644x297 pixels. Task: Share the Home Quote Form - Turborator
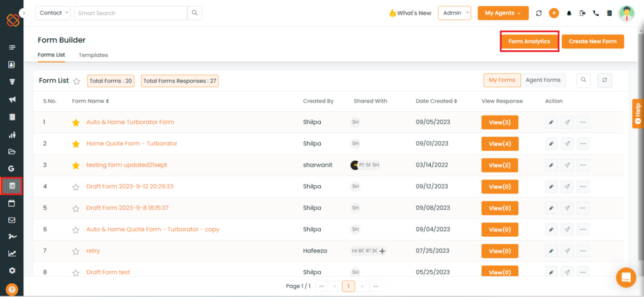tap(567, 144)
